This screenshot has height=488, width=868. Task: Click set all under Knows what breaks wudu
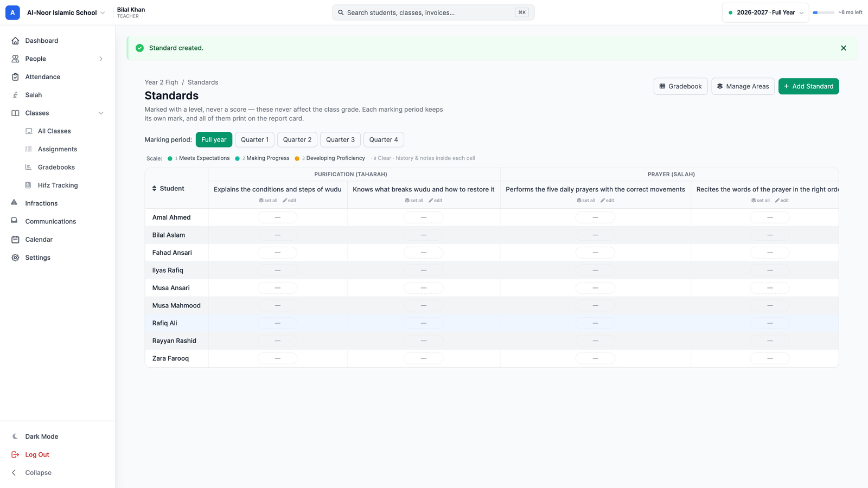tap(414, 201)
